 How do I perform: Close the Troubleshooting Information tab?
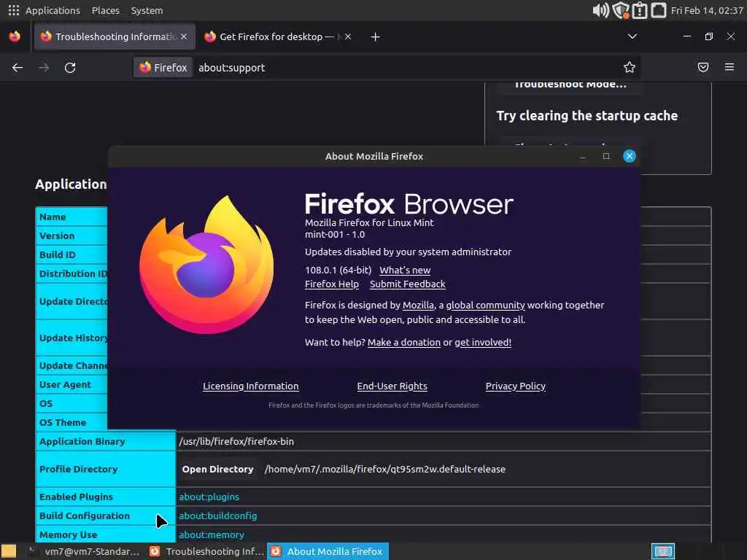coord(184,36)
